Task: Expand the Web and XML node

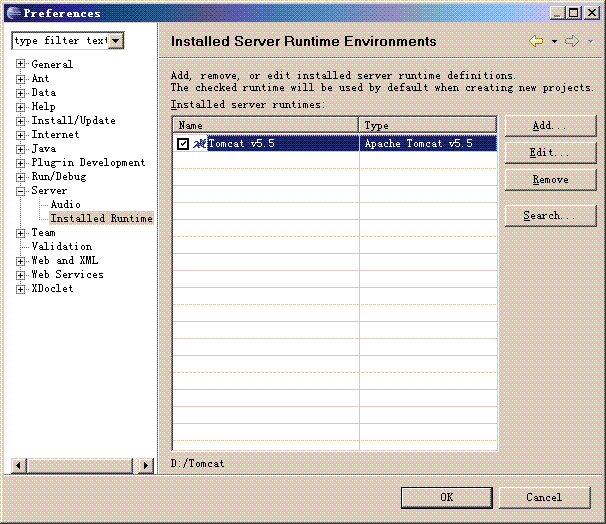Action: coord(20,261)
